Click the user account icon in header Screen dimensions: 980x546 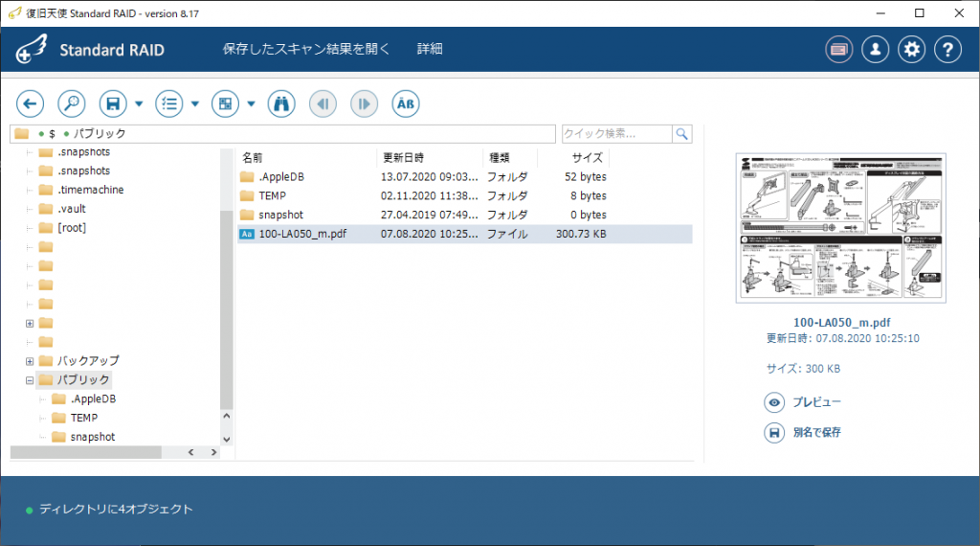tap(875, 50)
